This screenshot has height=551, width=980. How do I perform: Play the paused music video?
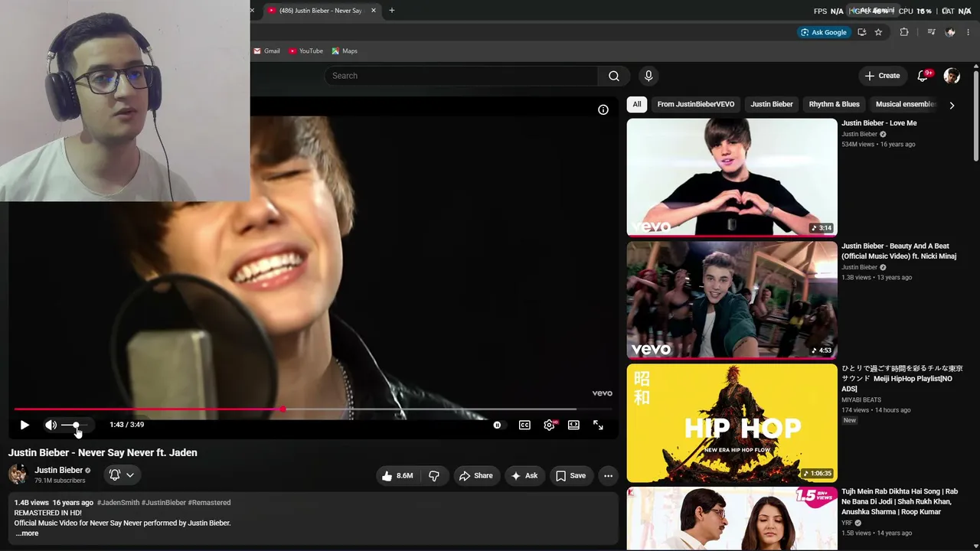pyautogui.click(x=24, y=425)
